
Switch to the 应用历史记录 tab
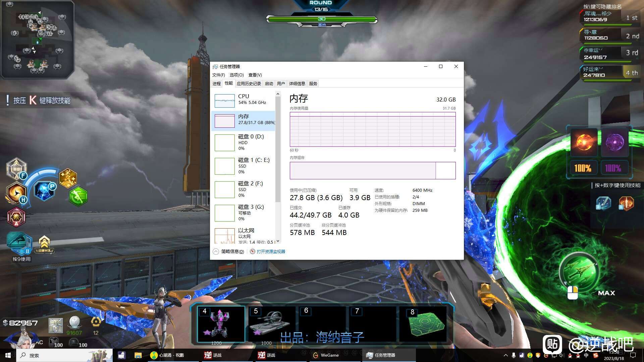tap(249, 84)
